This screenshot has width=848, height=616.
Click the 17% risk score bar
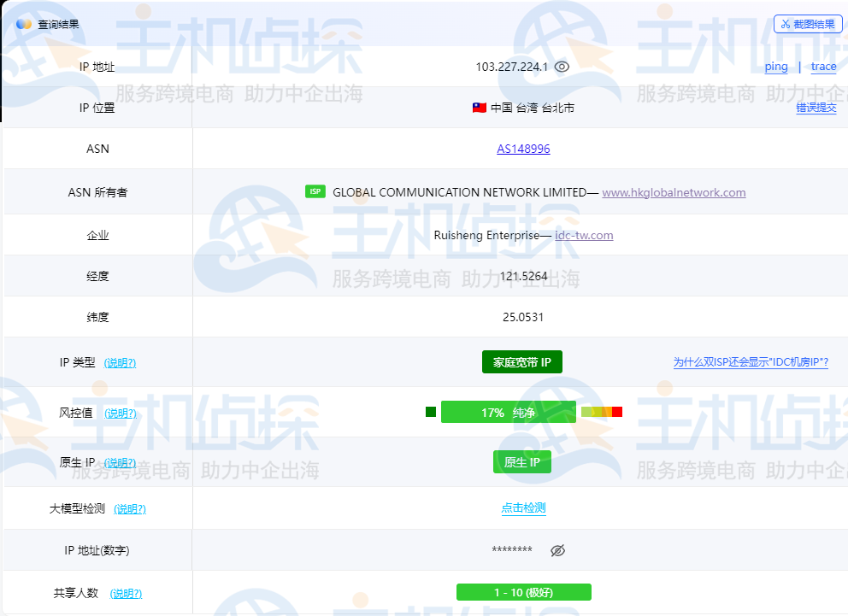[508, 413]
